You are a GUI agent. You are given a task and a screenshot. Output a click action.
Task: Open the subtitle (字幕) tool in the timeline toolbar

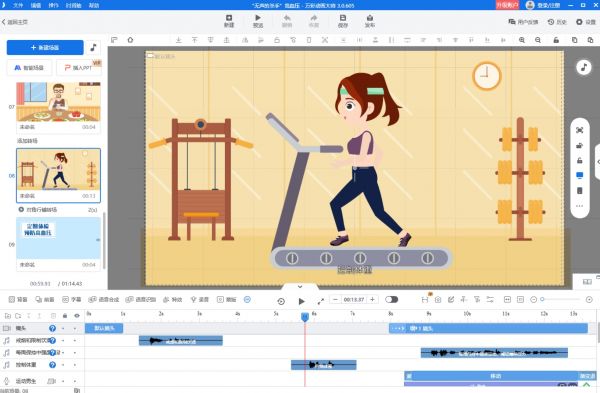(72, 300)
